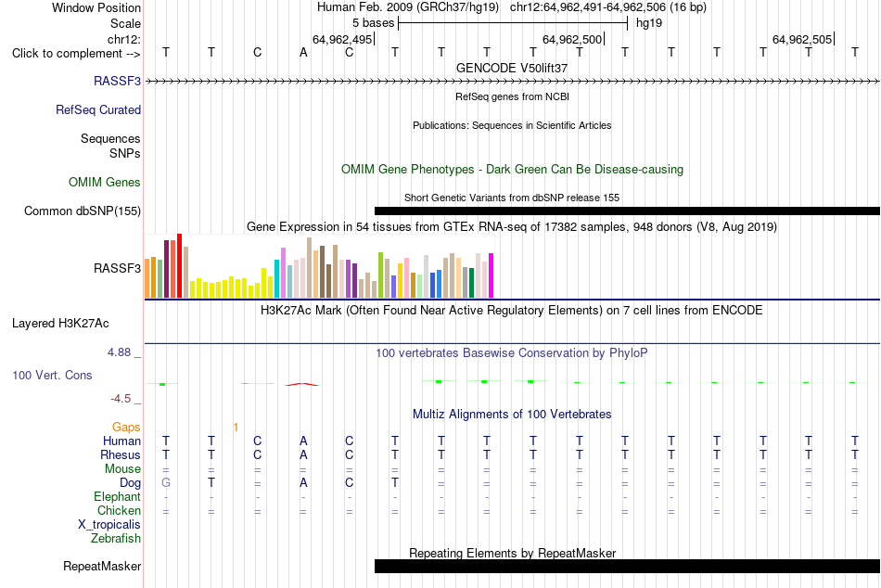This screenshot has width=881, height=588.
Task: Open the "RefSeq genes from NCBI" title
Action: (512, 96)
